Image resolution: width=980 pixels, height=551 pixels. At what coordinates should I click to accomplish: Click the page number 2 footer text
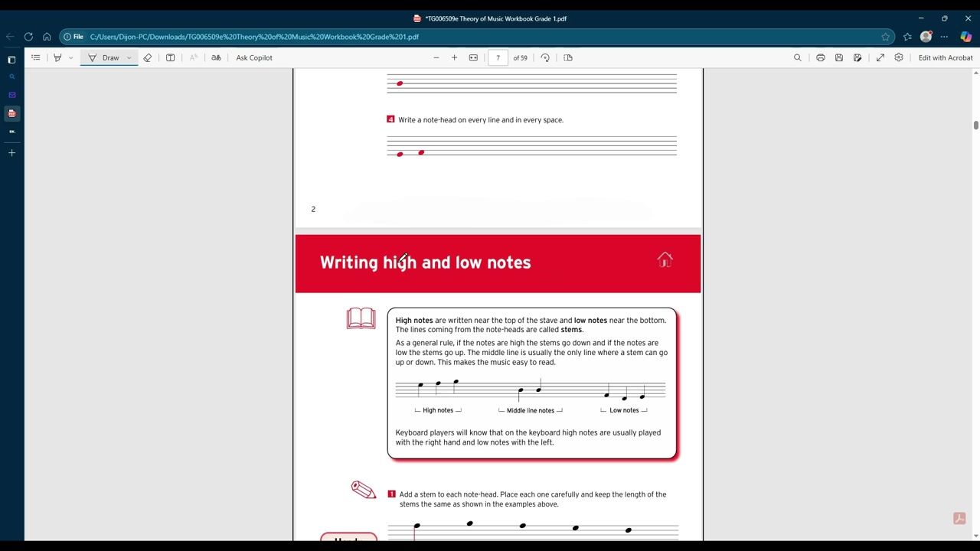tap(313, 209)
